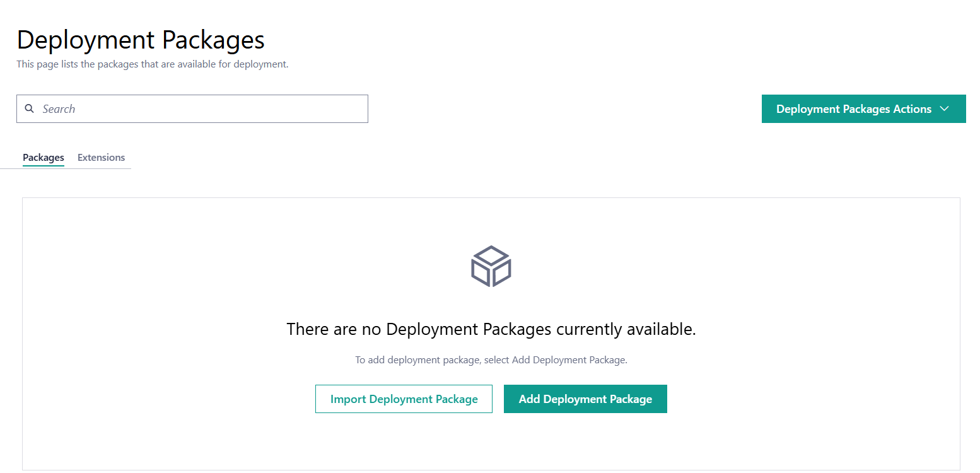
Task: Click 'Actions' text in the top-right button
Action: (x=912, y=109)
